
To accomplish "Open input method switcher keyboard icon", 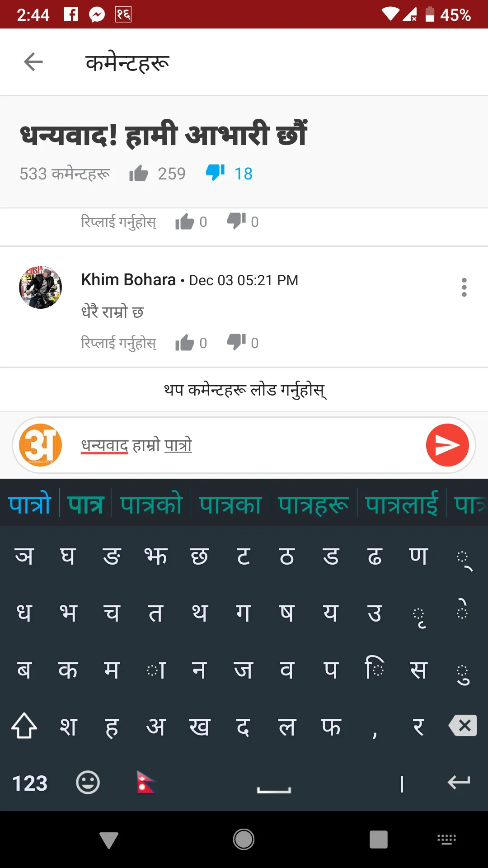I will point(447,840).
